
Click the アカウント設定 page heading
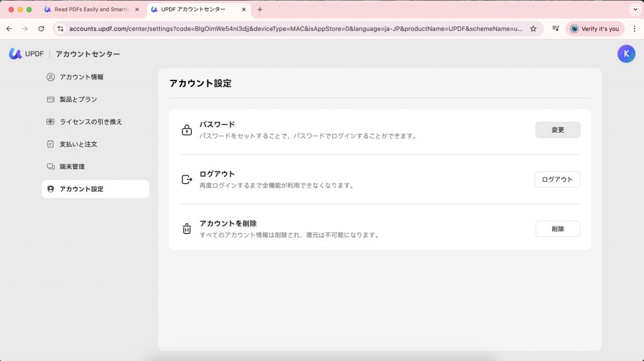point(201,84)
